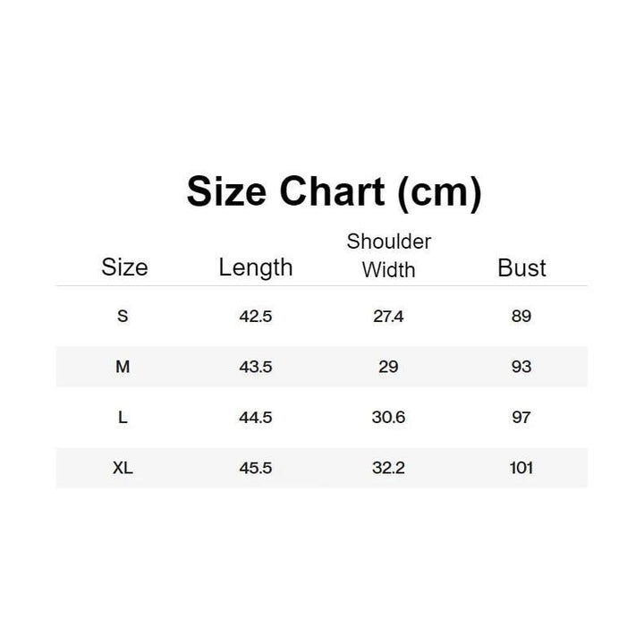This screenshot has width=644, height=644.
Task: Click the Bust column header
Action: [x=521, y=267]
